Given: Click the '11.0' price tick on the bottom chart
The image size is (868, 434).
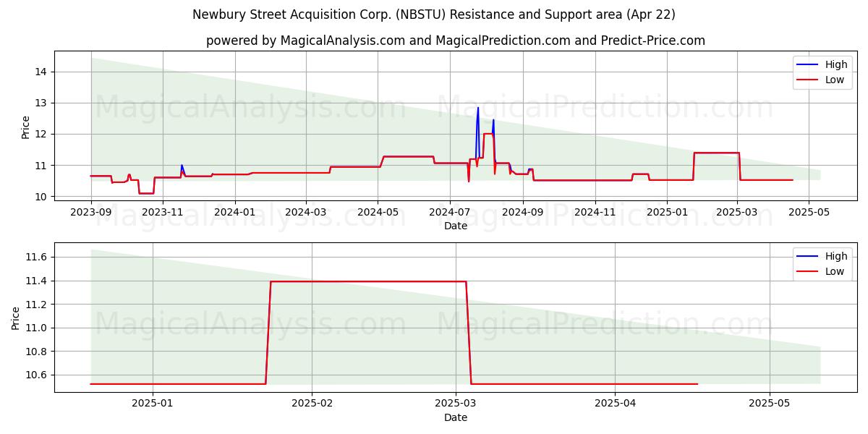Looking at the screenshot, I should point(38,328).
